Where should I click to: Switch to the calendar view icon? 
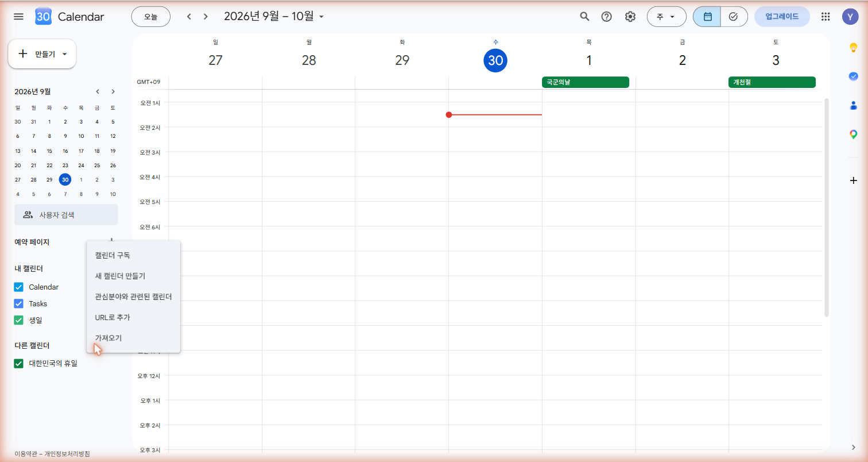tap(707, 17)
